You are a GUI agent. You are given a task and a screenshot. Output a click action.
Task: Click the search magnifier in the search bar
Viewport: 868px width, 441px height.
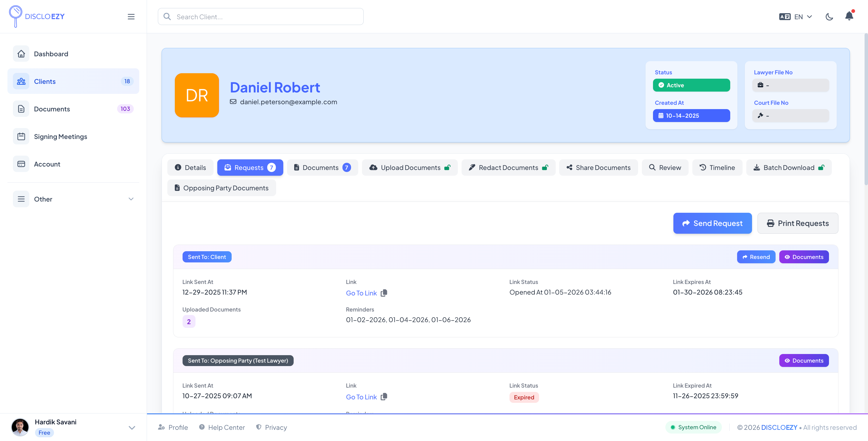(x=167, y=16)
